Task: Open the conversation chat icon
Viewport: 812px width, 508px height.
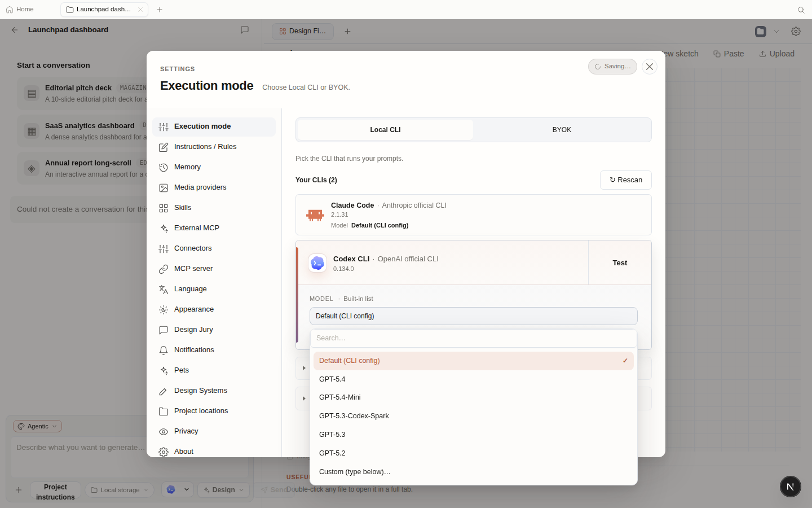Action: [x=245, y=30]
